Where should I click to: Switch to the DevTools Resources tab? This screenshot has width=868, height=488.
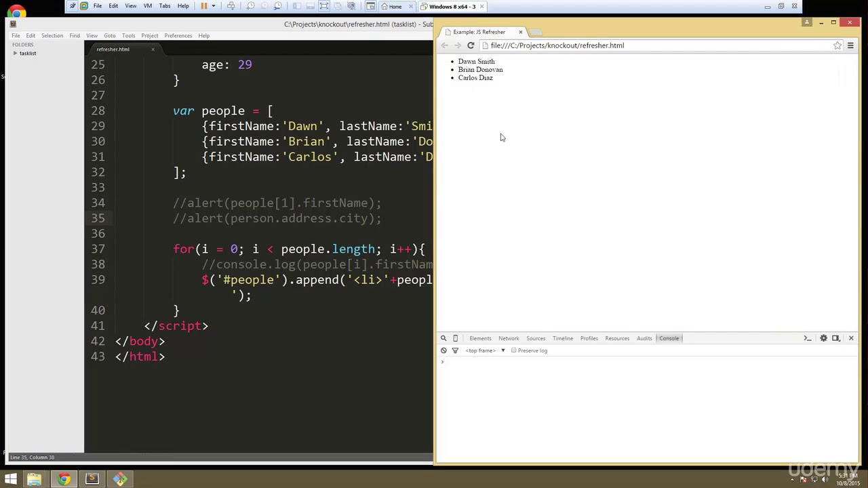[617, 338]
